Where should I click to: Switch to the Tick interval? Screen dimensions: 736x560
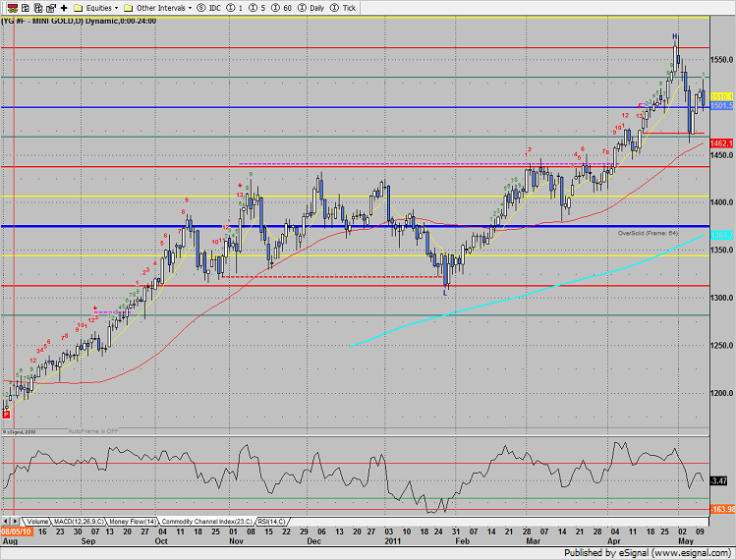point(343,8)
